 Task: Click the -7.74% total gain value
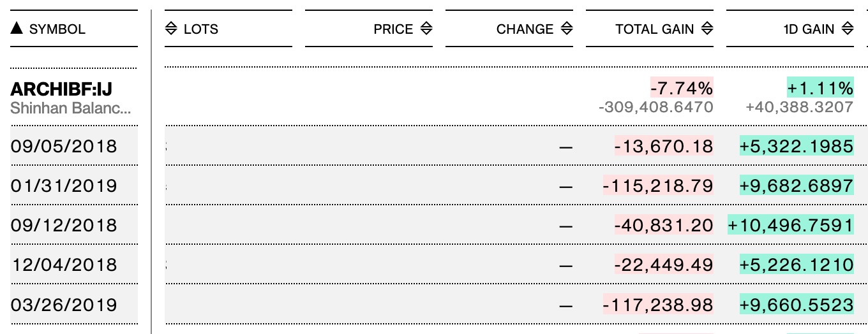pos(682,88)
